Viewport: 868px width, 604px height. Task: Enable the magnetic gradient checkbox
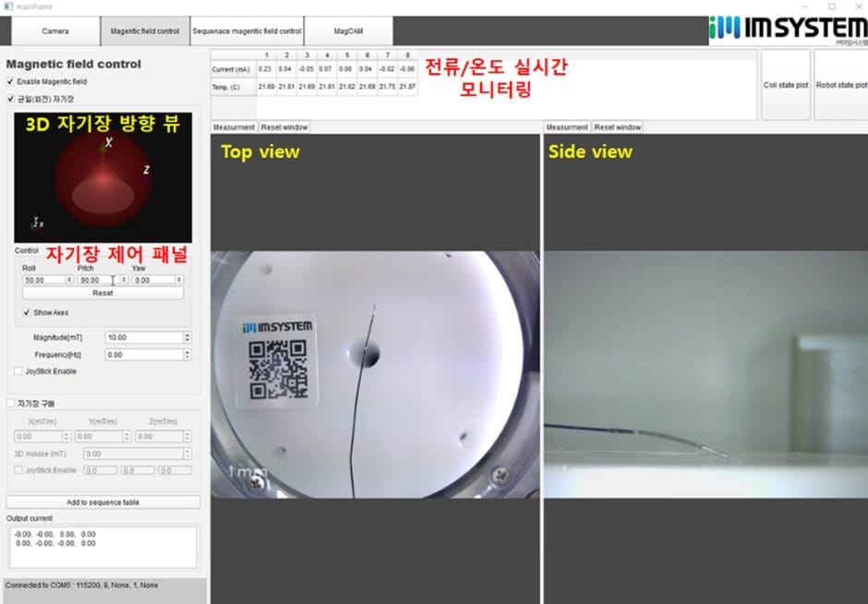click(10, 403)
